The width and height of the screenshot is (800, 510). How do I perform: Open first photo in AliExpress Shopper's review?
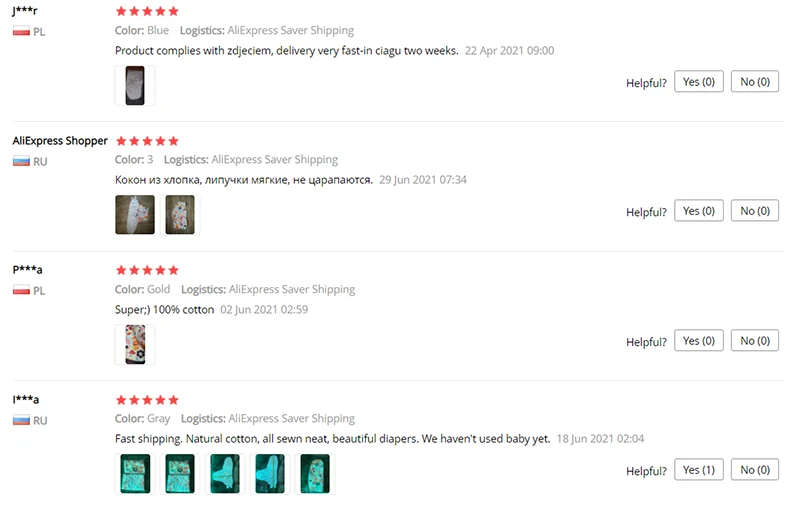click(x=135, y=215)
